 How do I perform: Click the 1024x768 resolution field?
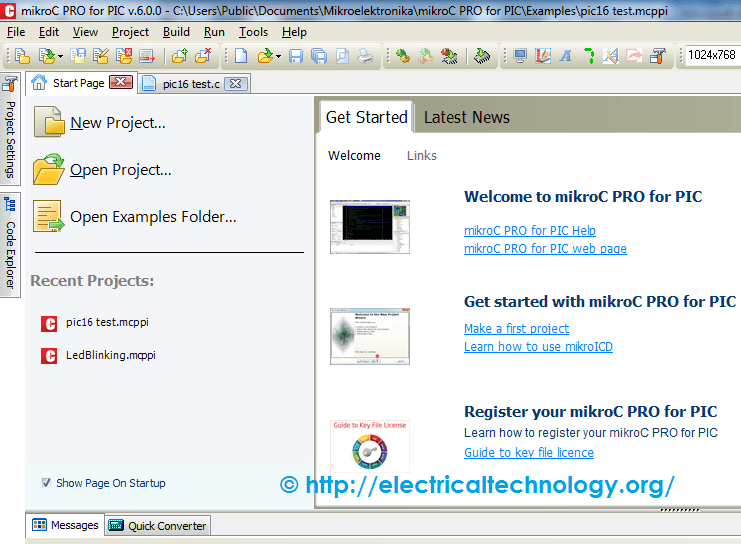[713, 55]
